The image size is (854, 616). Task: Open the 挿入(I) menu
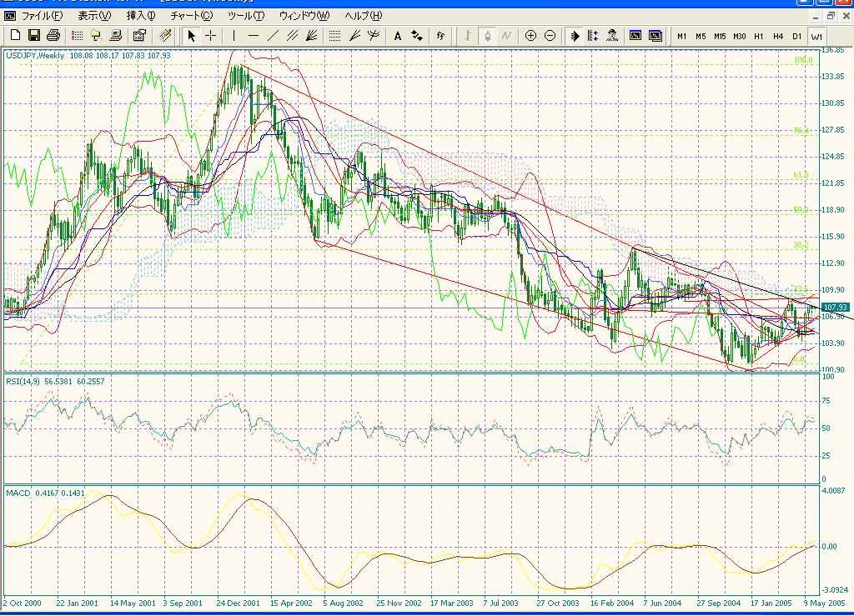[141, 16]
